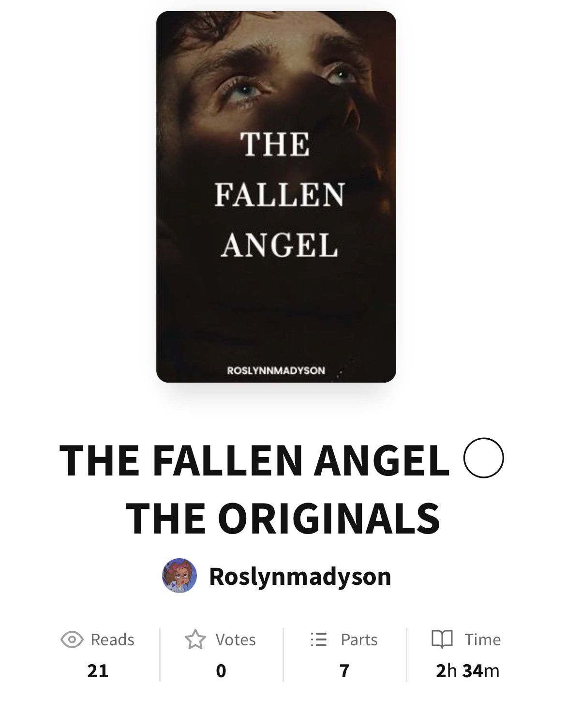Click the 7 parts count
Screen dimensions: 566x728
[x=344, y=670]
